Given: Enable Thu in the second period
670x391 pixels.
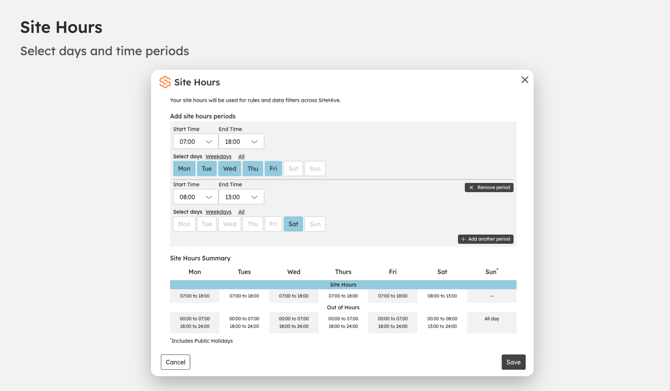Looking at the screenshot, I should 253,224.
